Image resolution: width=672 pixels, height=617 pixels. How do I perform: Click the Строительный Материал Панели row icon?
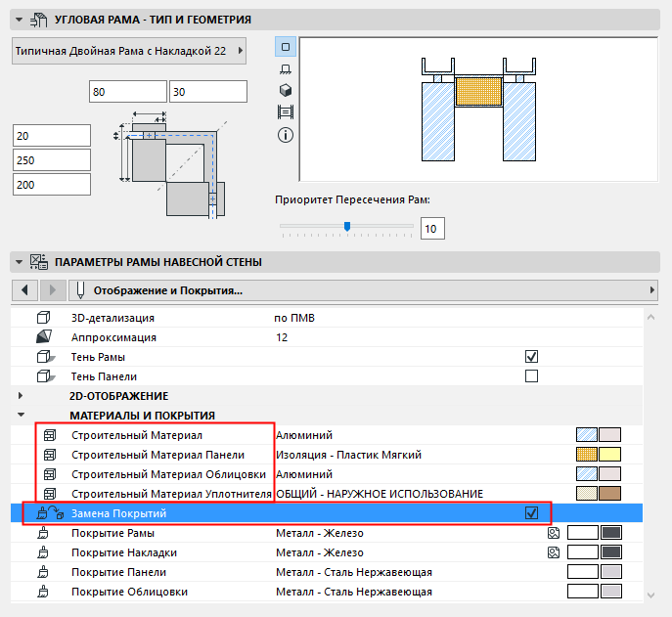click(x=50, y=455)
